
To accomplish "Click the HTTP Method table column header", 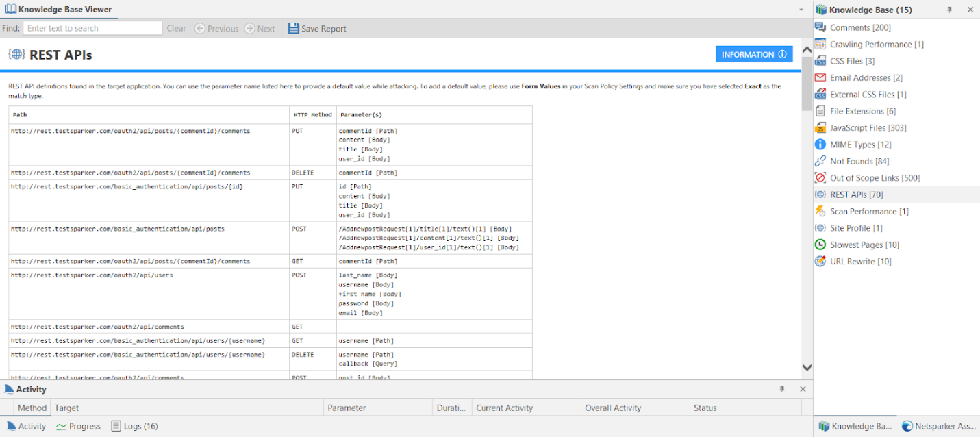I will 313,115.
